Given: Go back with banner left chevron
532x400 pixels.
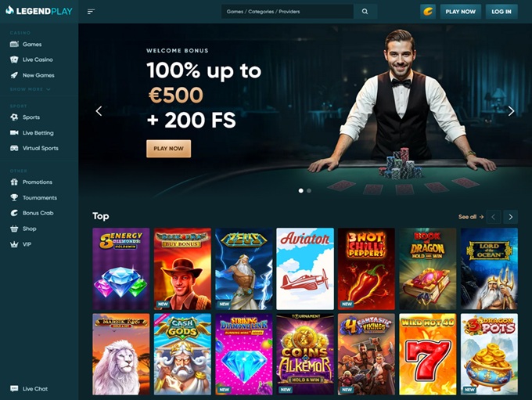Looking at the screenshot, I should point(99,111).
